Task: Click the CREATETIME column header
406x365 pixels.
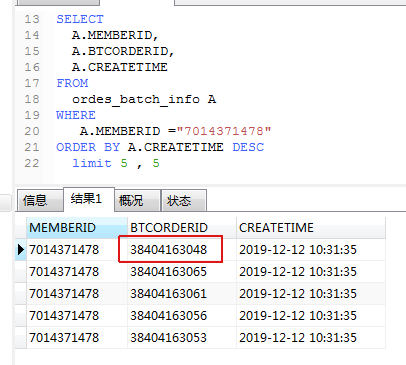Action: [x=311, y=228]
